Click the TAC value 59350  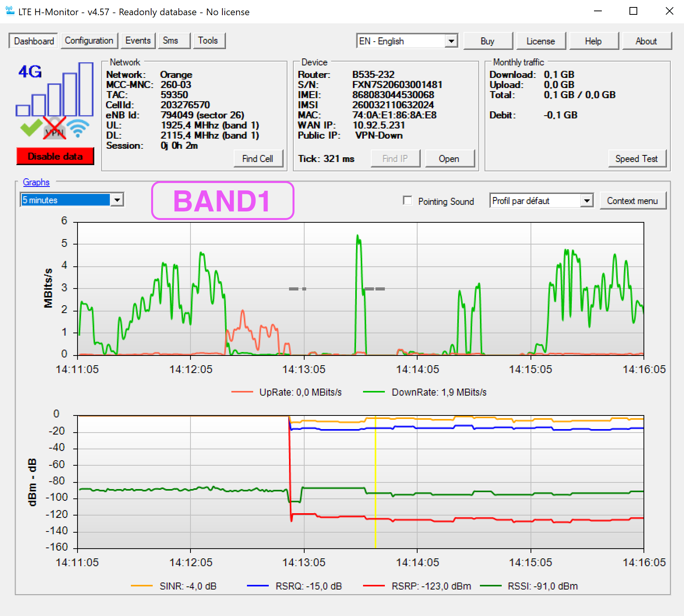pyautogui.click(x=175, y=95)
